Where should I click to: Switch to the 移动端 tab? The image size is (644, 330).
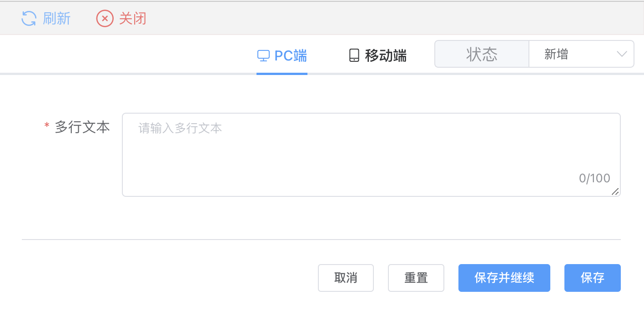[x=377, y=55]
